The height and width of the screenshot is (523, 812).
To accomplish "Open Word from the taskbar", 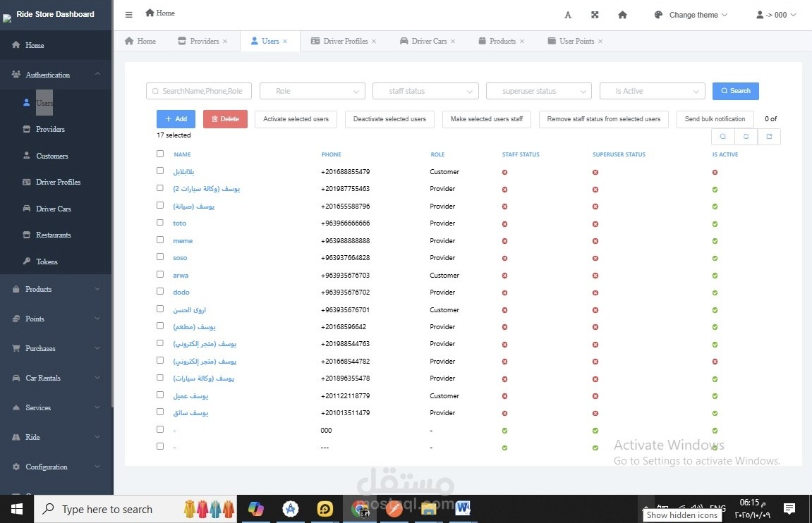I will pos(463,509).
